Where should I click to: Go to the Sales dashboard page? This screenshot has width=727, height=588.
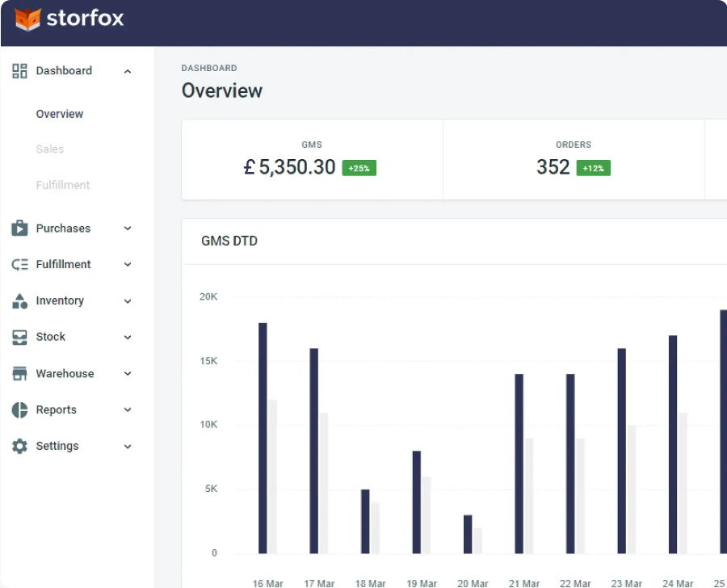point(50,149)
